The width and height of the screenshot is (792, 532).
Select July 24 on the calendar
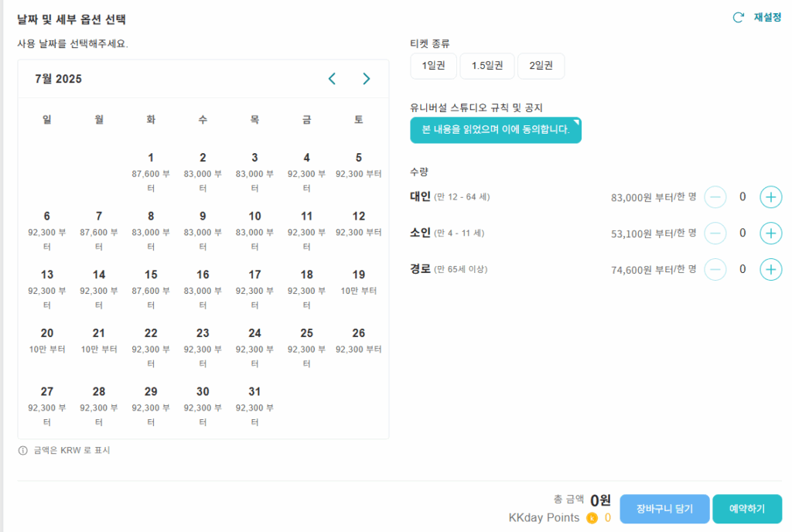pyautogui.click(x=254, y=348)
